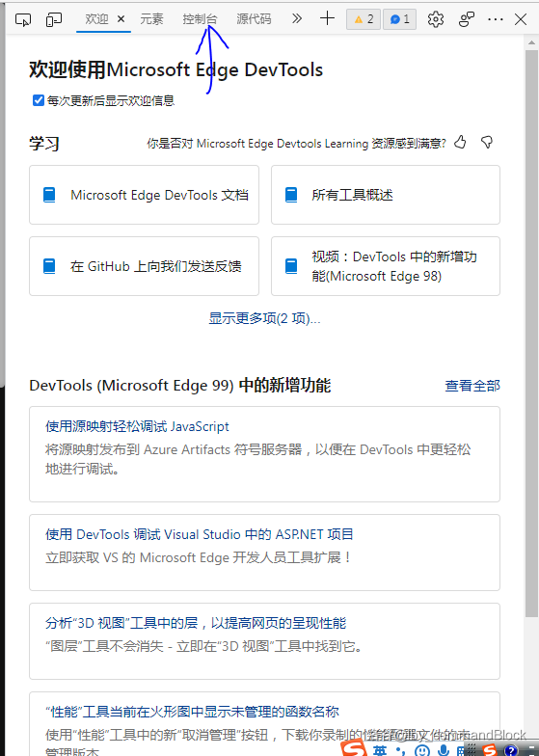Click the send feedback icon
Viewport: 539px width, 756px height.
[467, 19]
